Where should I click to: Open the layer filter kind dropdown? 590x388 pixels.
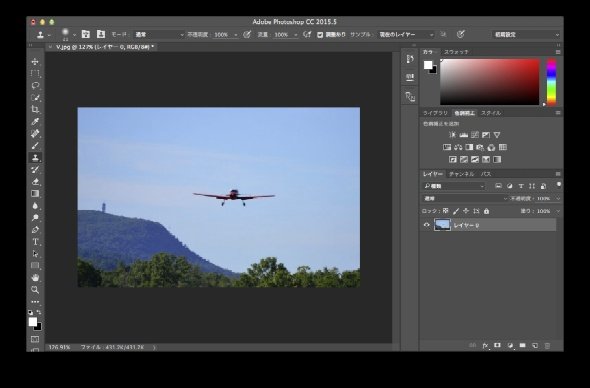[x=454, y=186]
